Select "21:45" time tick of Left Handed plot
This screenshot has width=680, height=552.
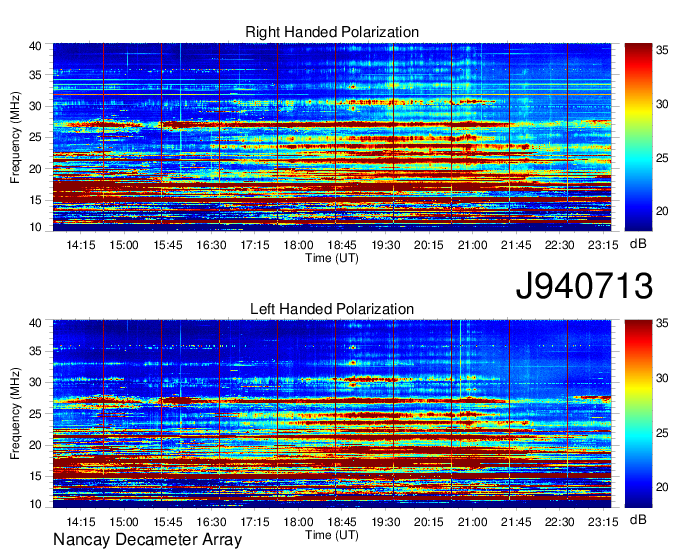pyautogui.click(x=516, y=522)
